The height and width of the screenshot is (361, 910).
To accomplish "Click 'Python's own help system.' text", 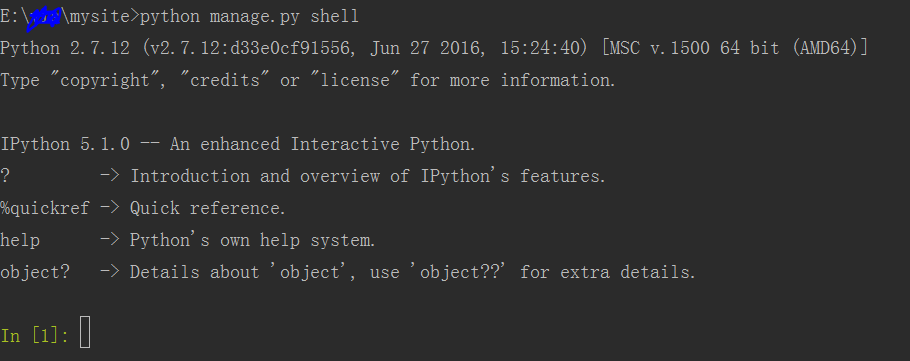I will pos(252,240).
